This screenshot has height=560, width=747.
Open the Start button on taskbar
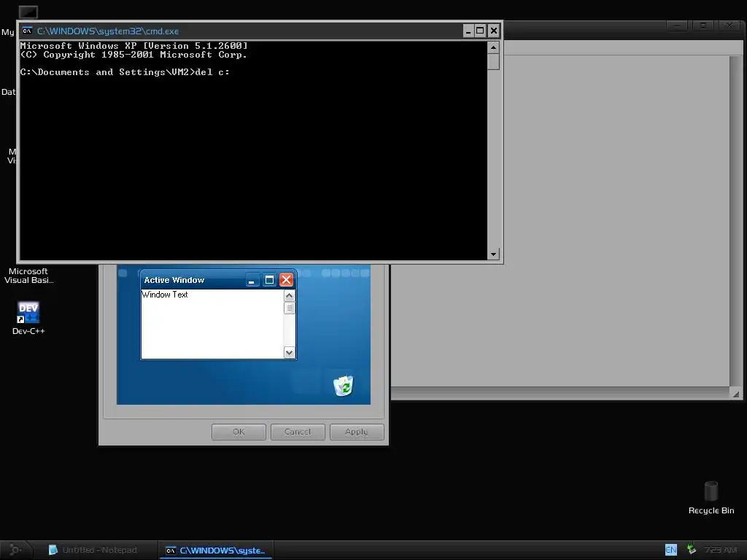(15, 550)
